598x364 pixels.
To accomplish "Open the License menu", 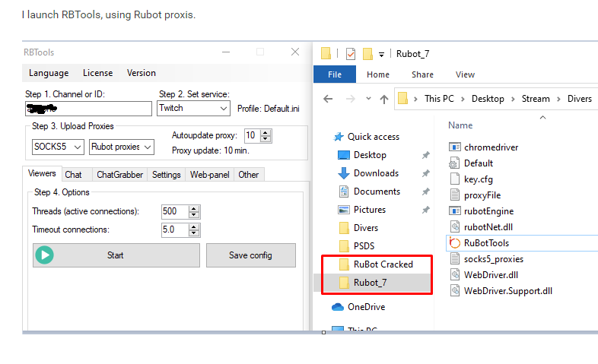I will [x=97, y=73].
